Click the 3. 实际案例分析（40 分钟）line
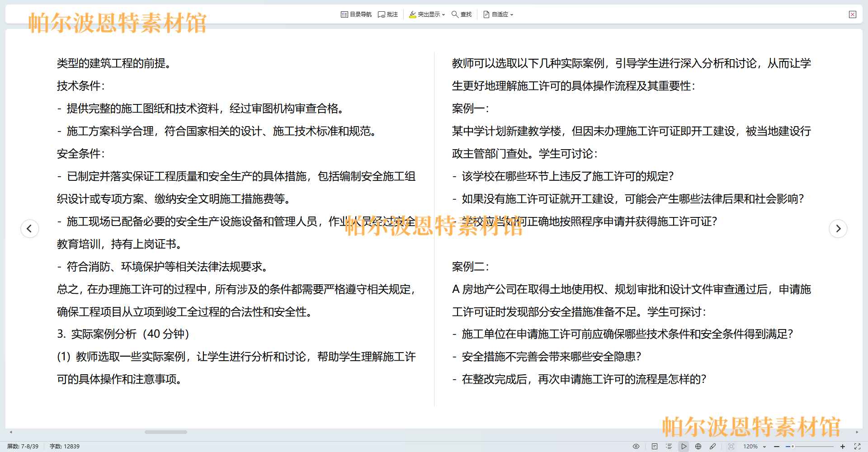Viewport: 868px width, 452px height. tap(123, 334)
